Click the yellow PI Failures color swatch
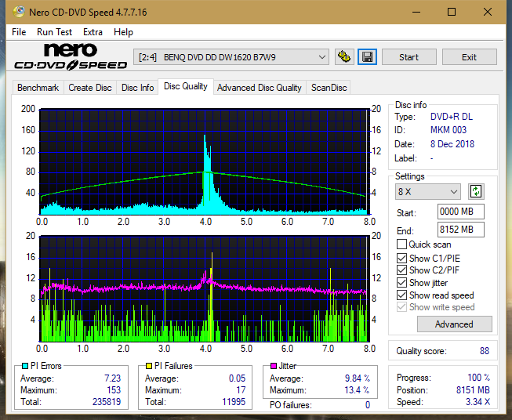 coord(149,366)
